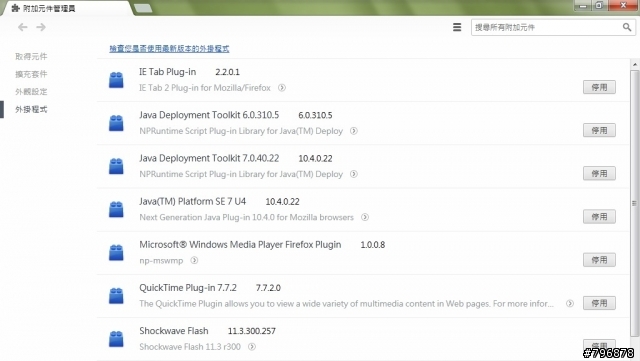Disable QuickTime Plug-in 7.7.2
This screenshot has height=361, width=640.
[x=599, y=303]
